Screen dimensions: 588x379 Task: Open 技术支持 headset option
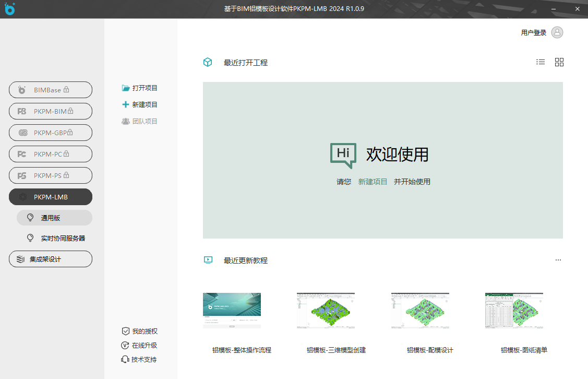(x=139, y=360)
